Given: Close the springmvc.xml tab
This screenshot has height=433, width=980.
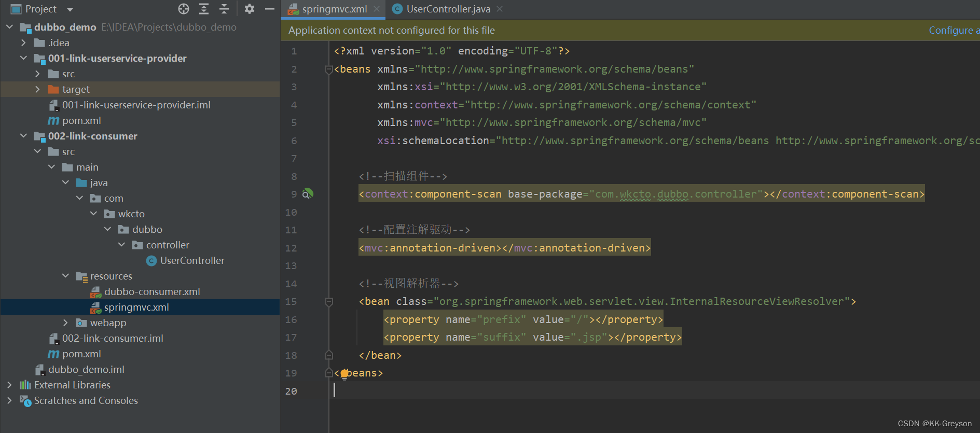Looking at the screenshot, I should click(x=377, y=9).
